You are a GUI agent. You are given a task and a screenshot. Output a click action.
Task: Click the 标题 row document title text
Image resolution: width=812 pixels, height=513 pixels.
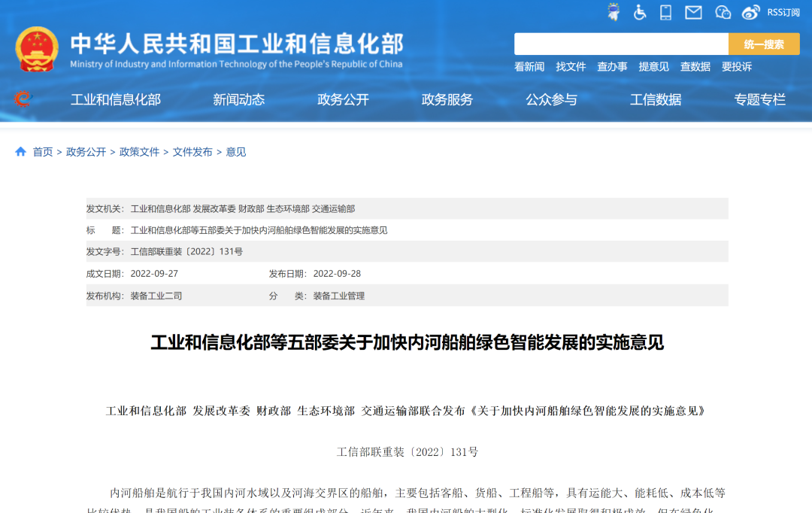click(x=259, y=230)
